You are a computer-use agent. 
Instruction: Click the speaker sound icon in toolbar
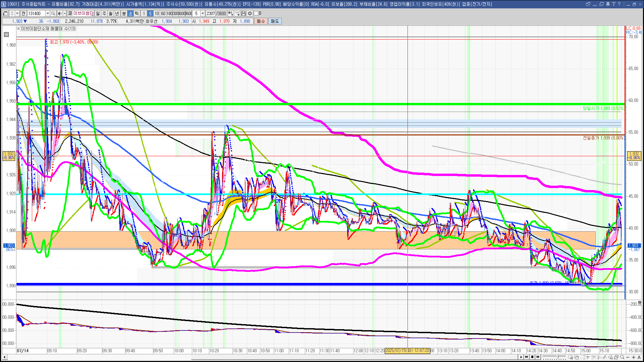[60, 13]
